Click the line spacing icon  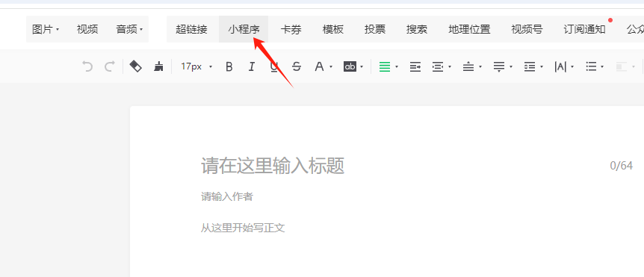click(x=530, y=66)
